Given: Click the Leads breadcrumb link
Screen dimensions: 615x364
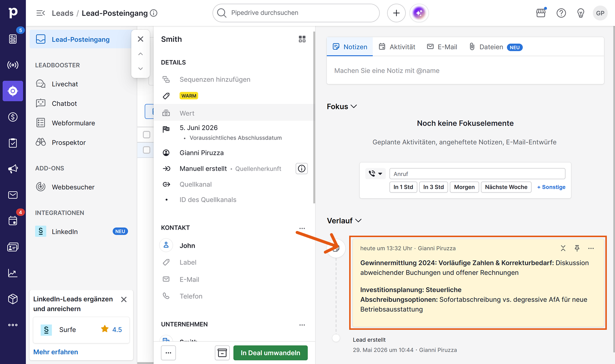Looking at the screenshot, I should [x=63, y=13].
